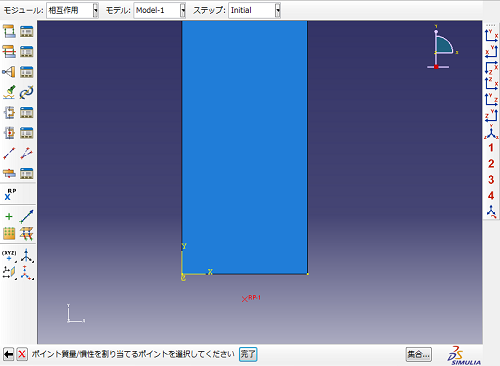This screenshot has width=500, height=366.
Task: Select the Create Constraint tool
Action: 9,72
